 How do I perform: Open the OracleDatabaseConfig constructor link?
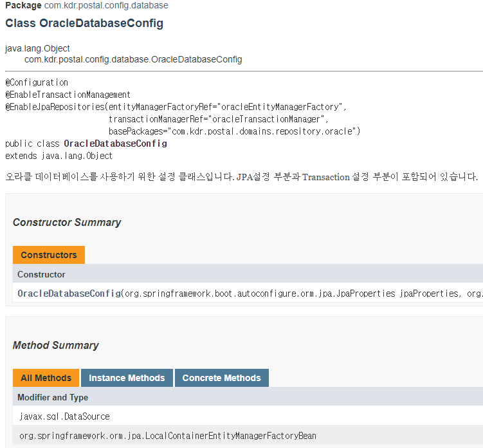pos(69,294)
